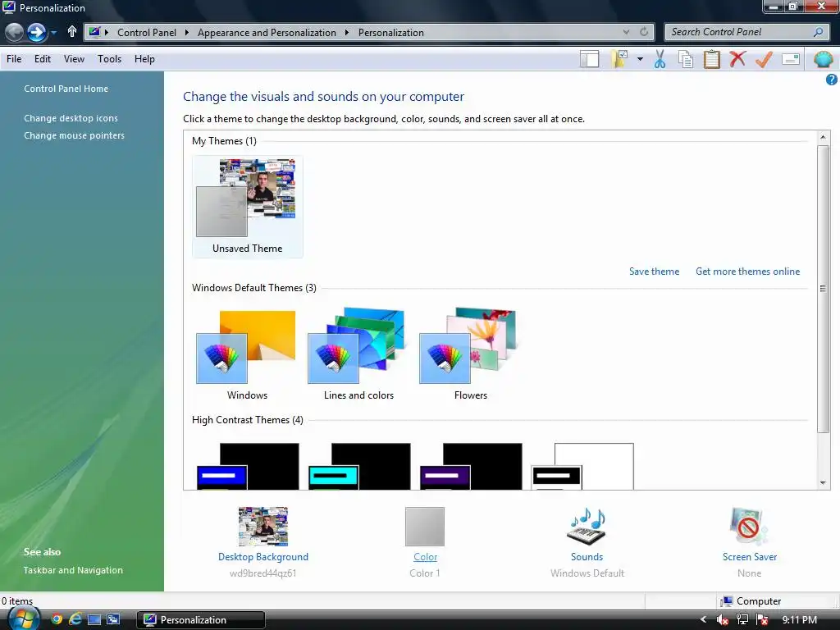840x630 pixels.
Task: Click Control Panel in address breadcrumb
Action: pos(146,33)
